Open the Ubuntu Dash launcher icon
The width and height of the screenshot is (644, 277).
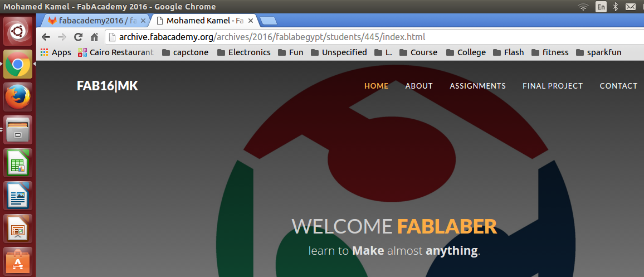point(18,31)
